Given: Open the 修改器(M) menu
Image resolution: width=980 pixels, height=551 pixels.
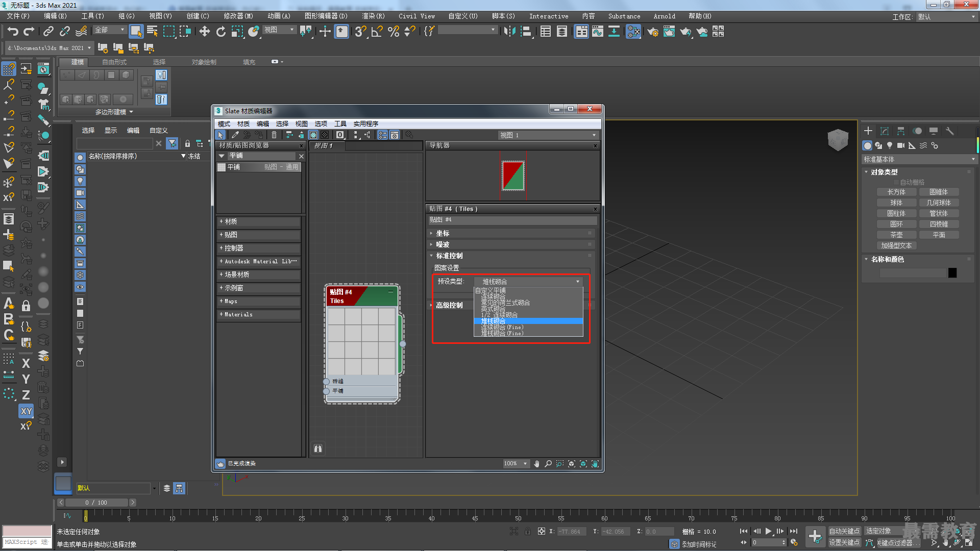Looking at the screenshot, I should (238, 16).
